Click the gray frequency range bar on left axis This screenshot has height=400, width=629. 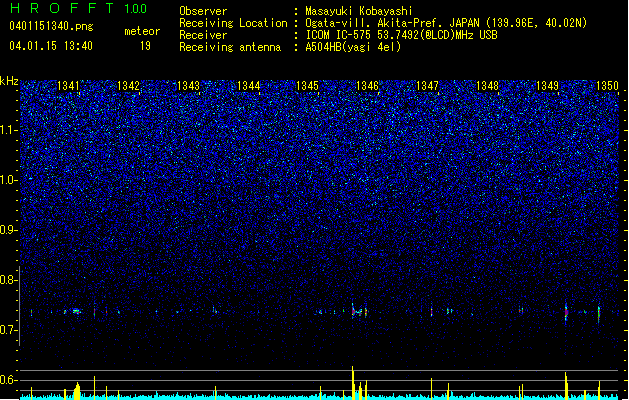[x=20, y=305]
